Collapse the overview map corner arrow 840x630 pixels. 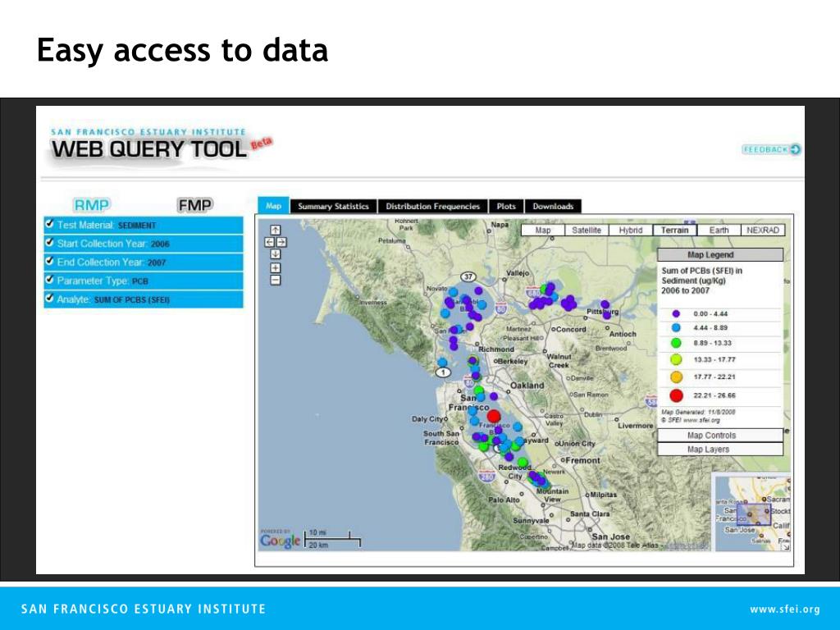pyautogui.click(x=785, y=546)
